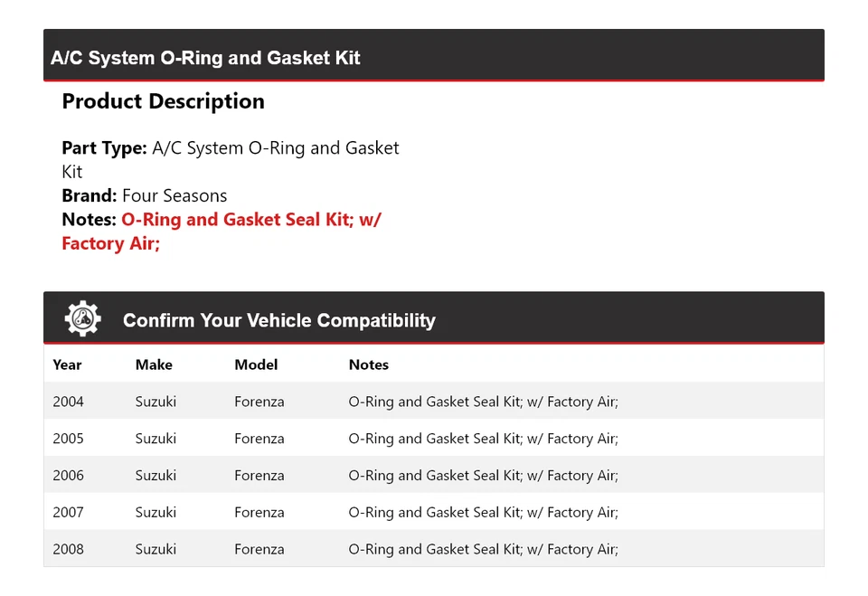
Task: Click Forenza in the 2006 row
Action: (259, 476)
